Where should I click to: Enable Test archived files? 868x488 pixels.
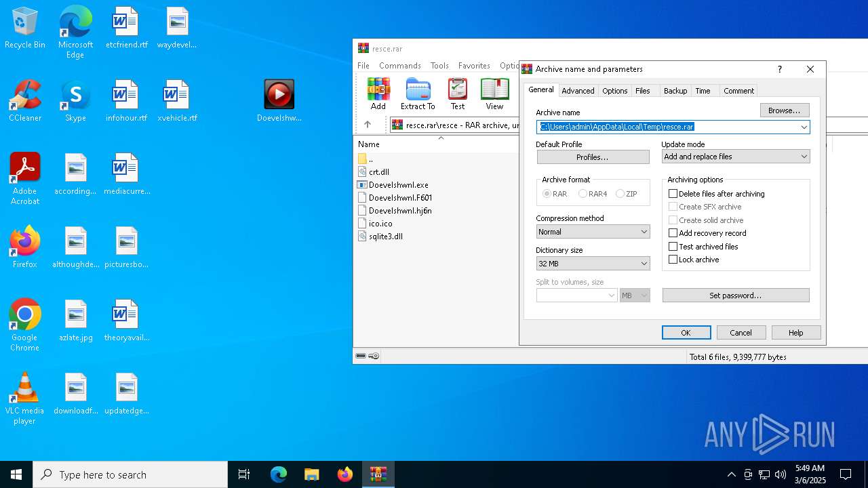703,247
